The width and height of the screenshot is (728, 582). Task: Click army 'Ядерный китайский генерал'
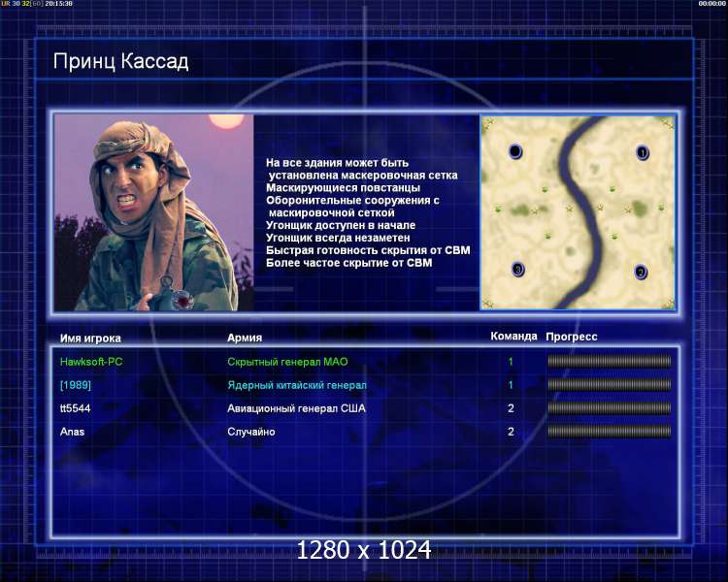click(x=297, y=385)
